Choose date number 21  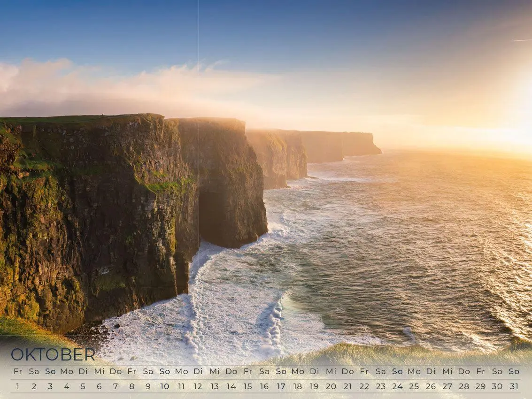coord(347,386)
